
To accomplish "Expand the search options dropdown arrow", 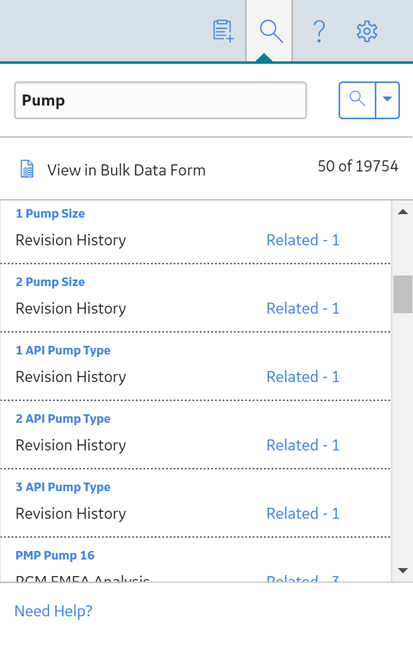I will pyautogui.click(x=387, y=100).
